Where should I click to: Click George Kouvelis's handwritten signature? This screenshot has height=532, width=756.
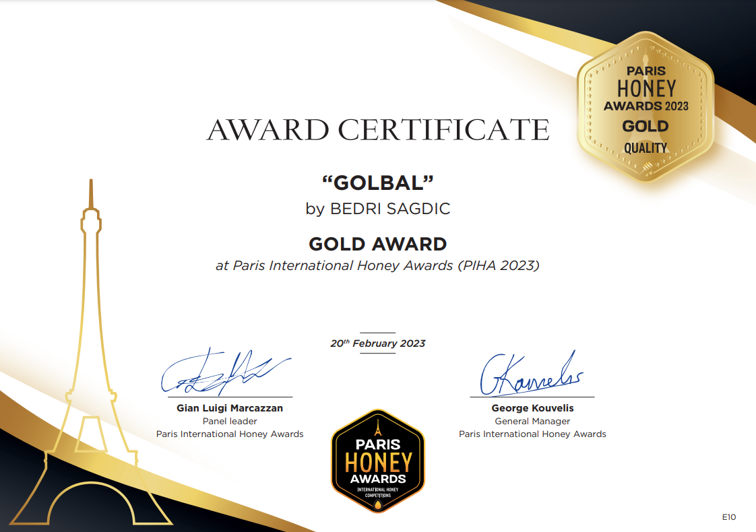click(x=532, y=374)
